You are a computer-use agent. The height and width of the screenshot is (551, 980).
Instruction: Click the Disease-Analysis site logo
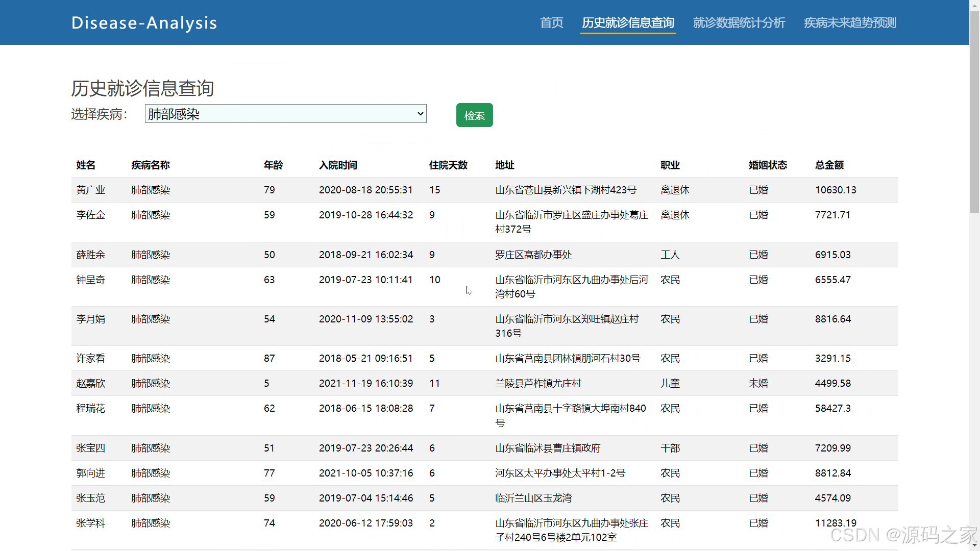point(144,22)
